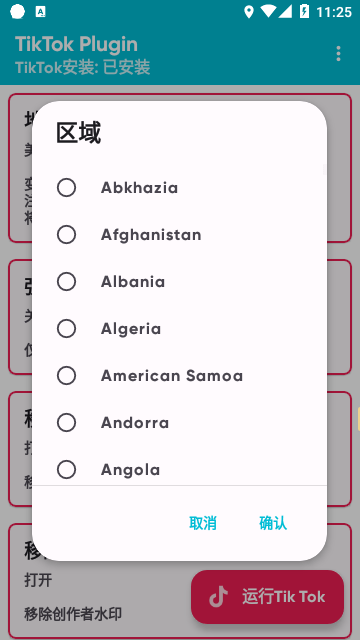Click the 区域 dialog title

(78, 133)
